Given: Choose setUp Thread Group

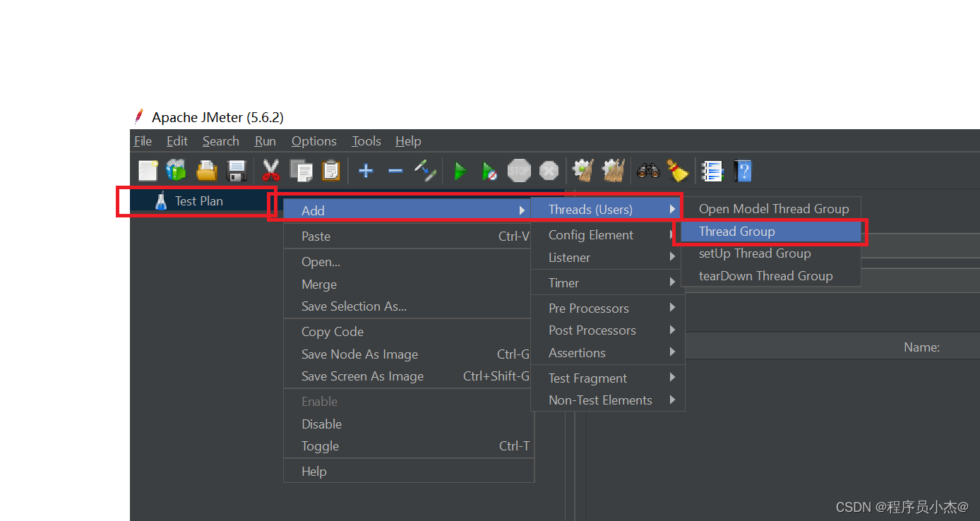Looking at the screenshot, I should pyautogui.click(x=771, y=253).
